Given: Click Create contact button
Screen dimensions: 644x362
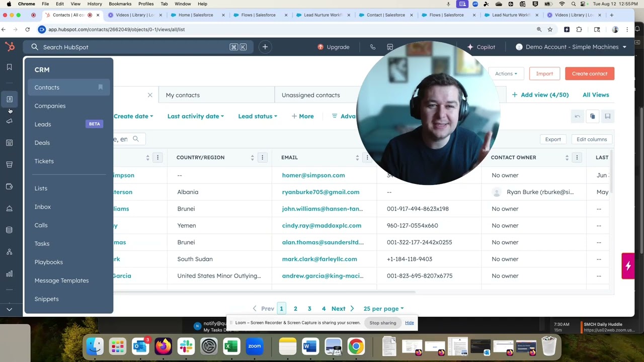Looking at the screenshot, I should click(x=590, y=74).
